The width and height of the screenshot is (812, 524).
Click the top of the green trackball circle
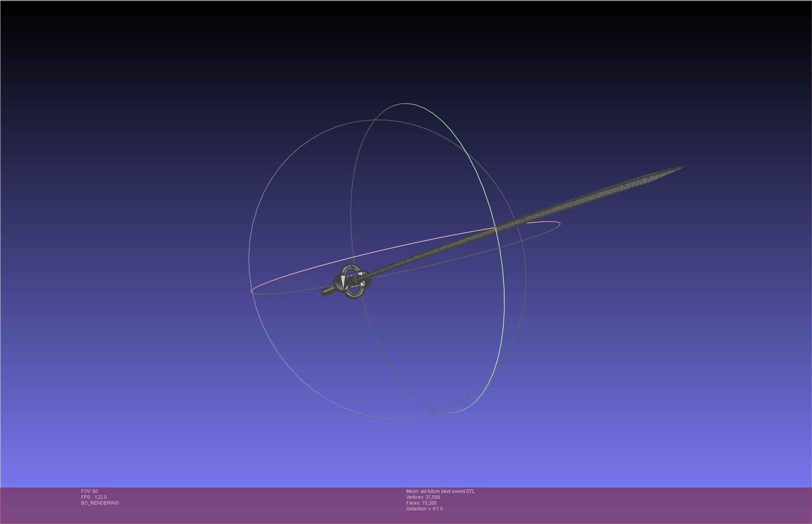[406, 104]
